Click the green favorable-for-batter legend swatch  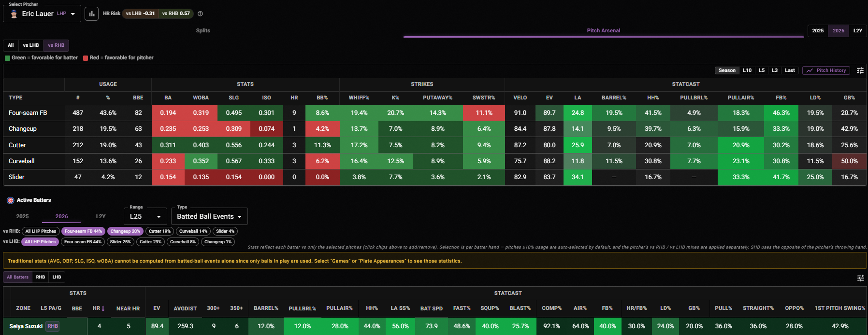[7, 58]
